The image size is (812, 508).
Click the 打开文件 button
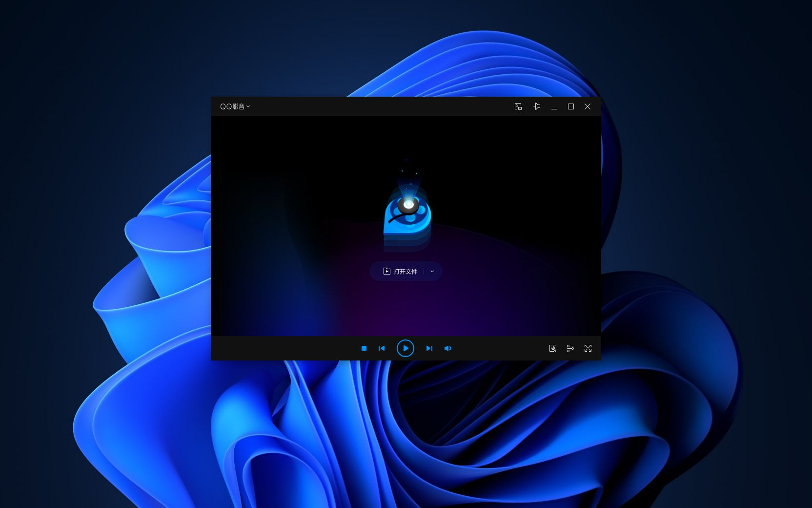pos(400,271)
